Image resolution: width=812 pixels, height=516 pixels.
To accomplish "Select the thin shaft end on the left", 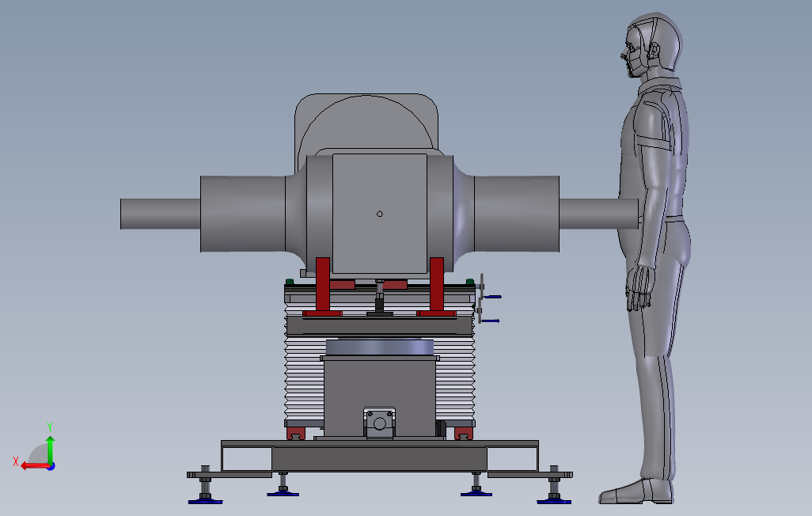I will coord(161,214).
